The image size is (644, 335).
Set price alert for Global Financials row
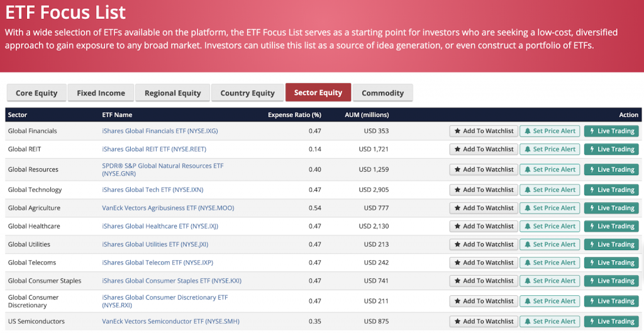coord(550,131)
